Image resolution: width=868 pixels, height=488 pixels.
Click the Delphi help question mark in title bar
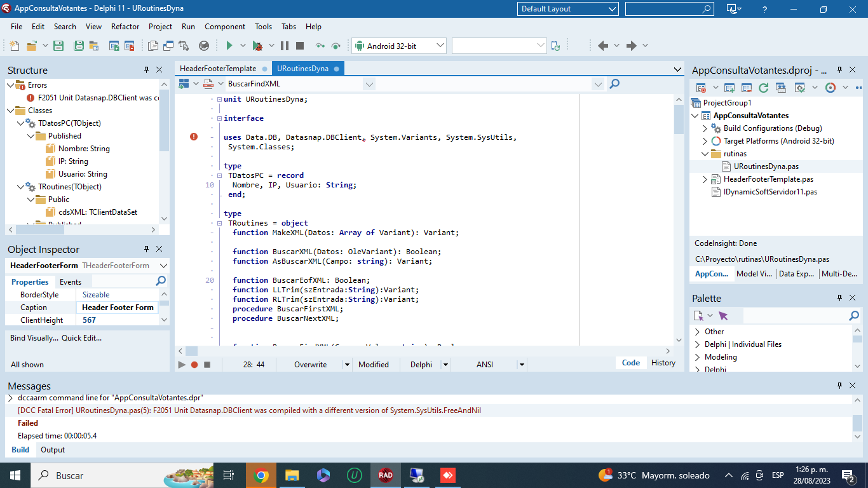click(764, 9)
